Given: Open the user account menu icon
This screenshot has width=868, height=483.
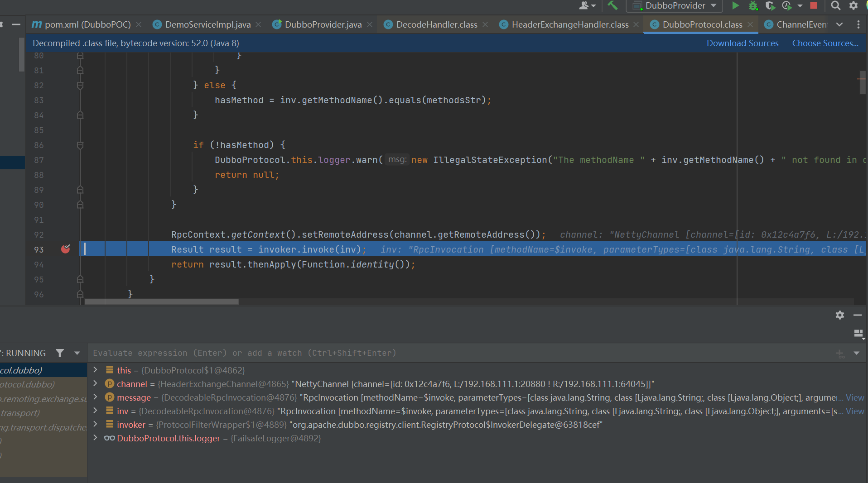Looking at the screenshot, I should pyautogui.click(x=587, y=5).
